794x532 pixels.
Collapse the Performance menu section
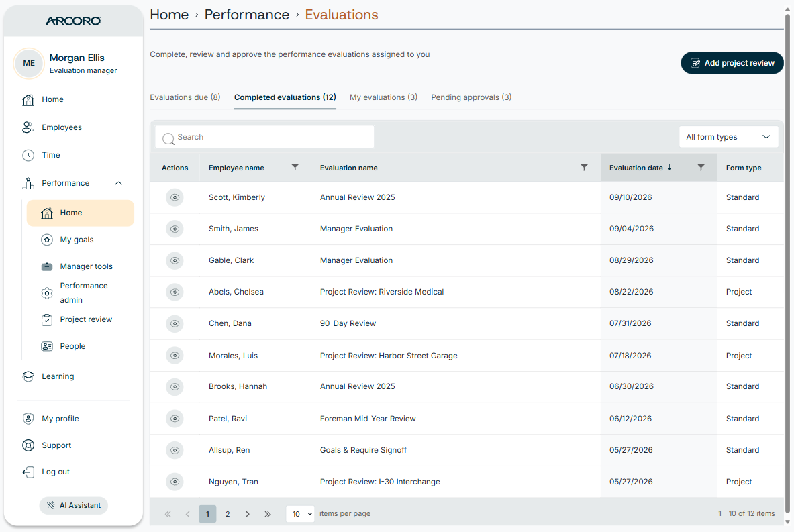[x=119, y=183]
